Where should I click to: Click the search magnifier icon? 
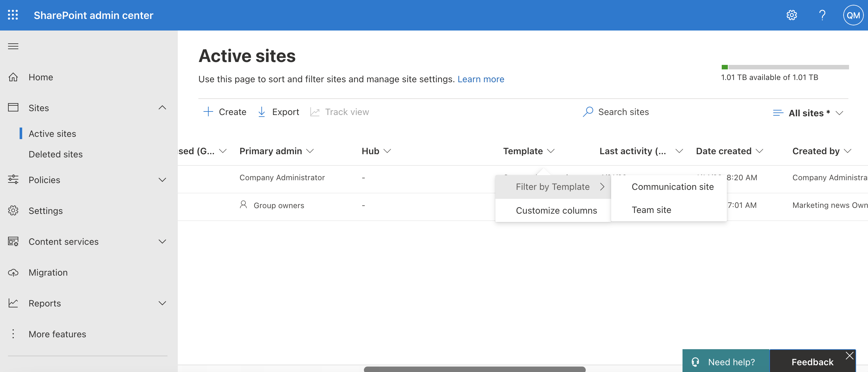click(588, 112)
